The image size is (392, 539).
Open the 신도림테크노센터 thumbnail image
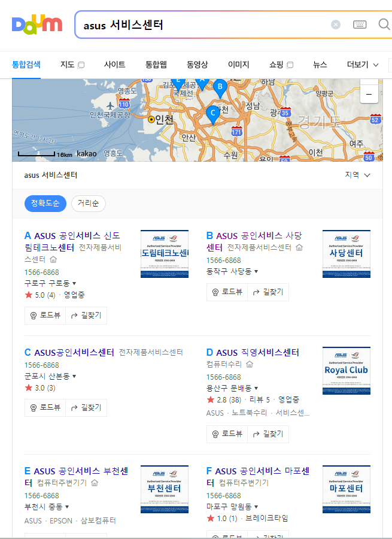coord(165,254)
